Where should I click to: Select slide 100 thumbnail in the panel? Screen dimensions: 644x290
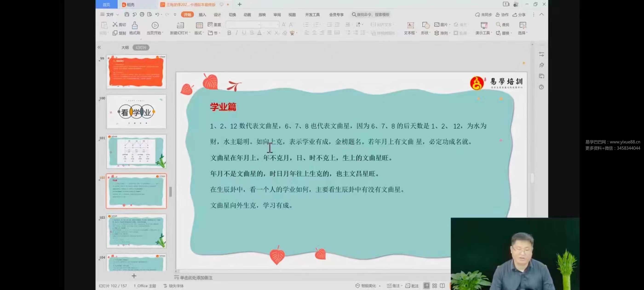click(136, 112)
